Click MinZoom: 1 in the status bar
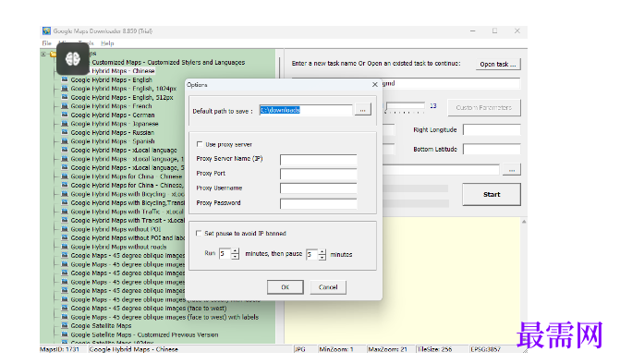This screenshot has width=620, height=364. pos(336,349)
